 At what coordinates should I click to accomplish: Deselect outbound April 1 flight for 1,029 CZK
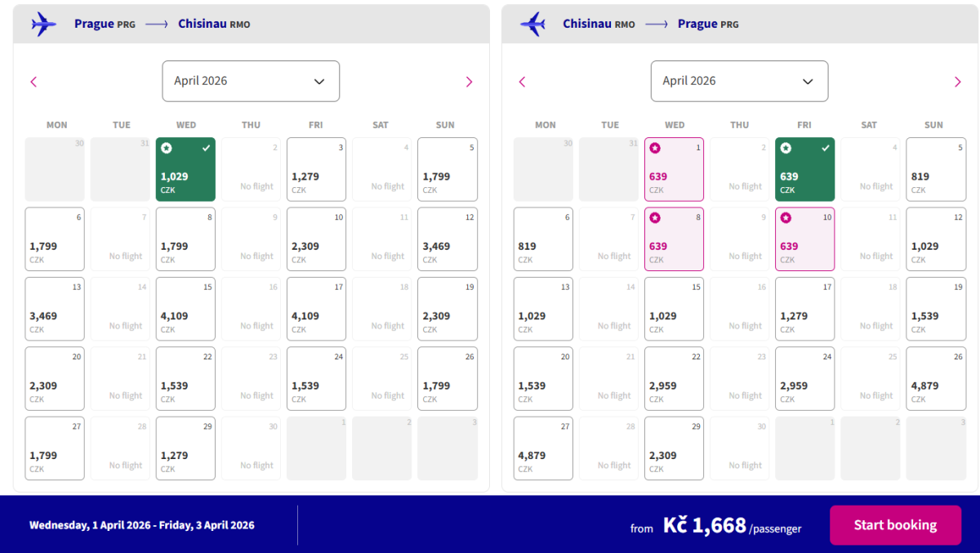(x=185, y=169)
